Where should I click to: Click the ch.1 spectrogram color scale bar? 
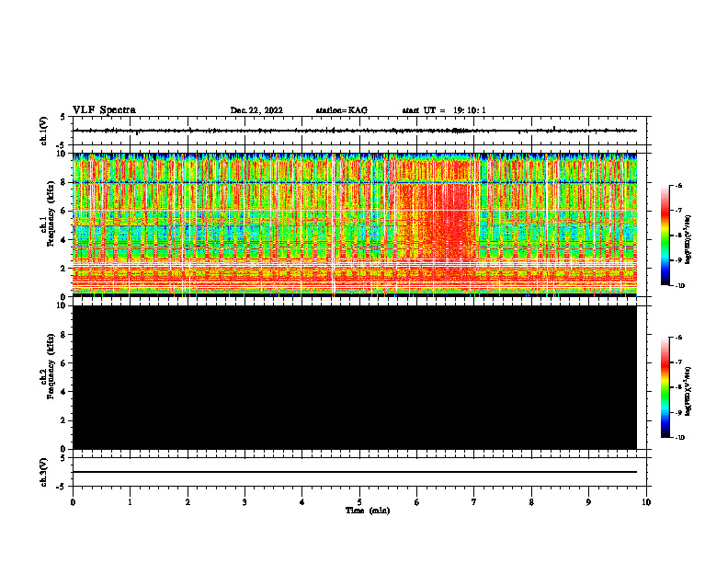point(665,236)
